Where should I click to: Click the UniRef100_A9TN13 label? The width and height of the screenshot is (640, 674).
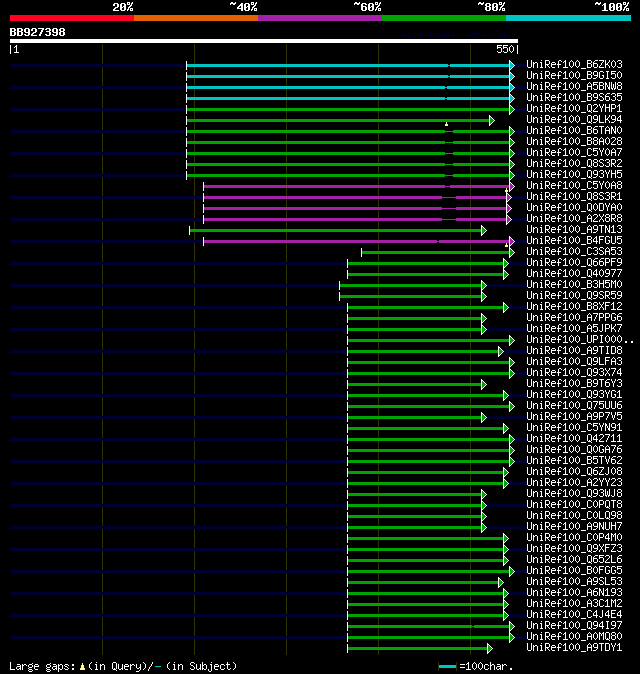tap(574, 230)
